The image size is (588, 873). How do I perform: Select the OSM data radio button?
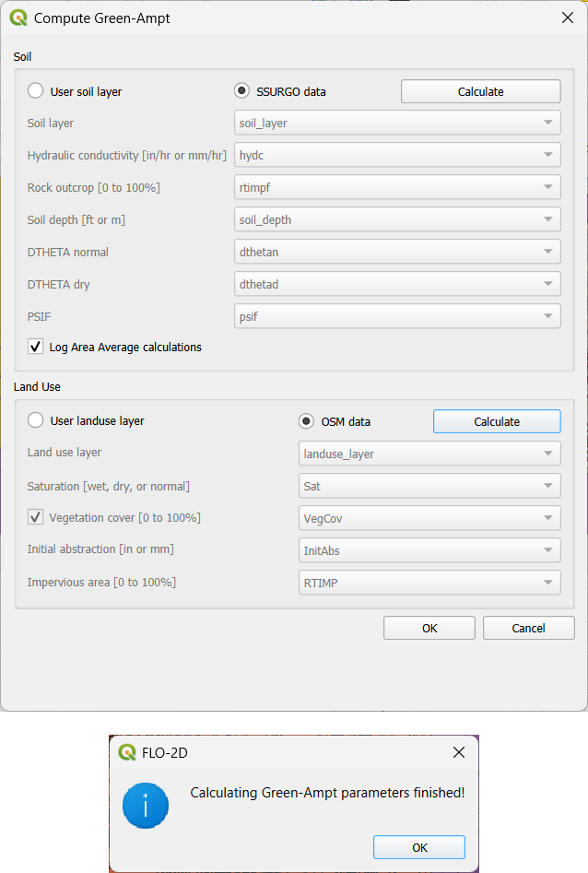coord(307,421)
